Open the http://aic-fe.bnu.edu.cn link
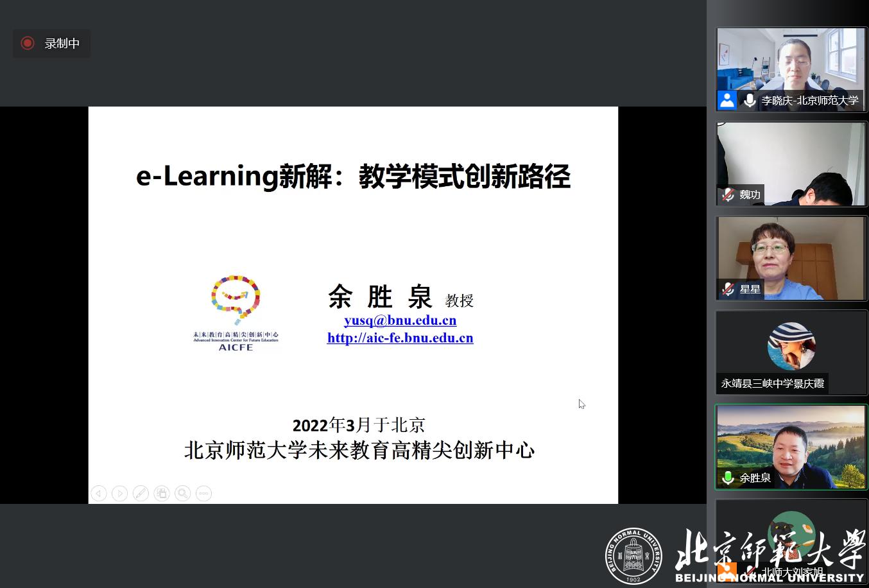Image resolution: width=869 pixels, height=588 pixels. [x=400, y=338]
